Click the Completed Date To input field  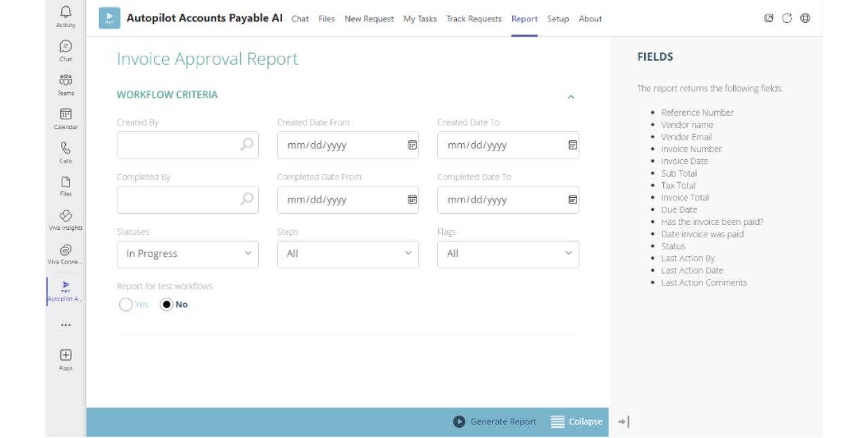[x=500, y=200]
